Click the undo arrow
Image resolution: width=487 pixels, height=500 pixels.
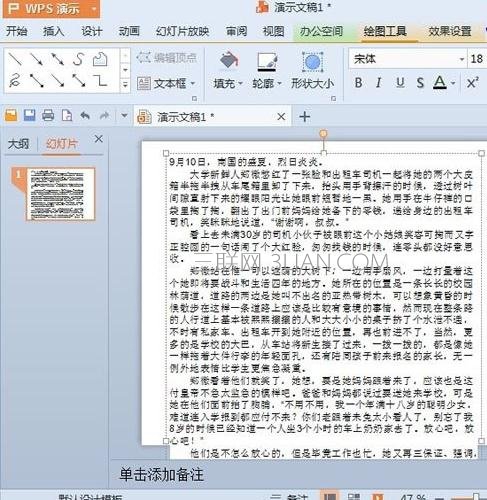85,116
